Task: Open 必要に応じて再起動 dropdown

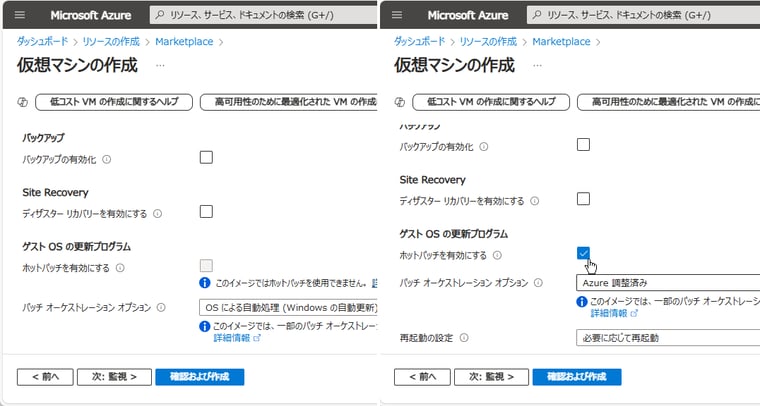Action: (x=668, y=338)
